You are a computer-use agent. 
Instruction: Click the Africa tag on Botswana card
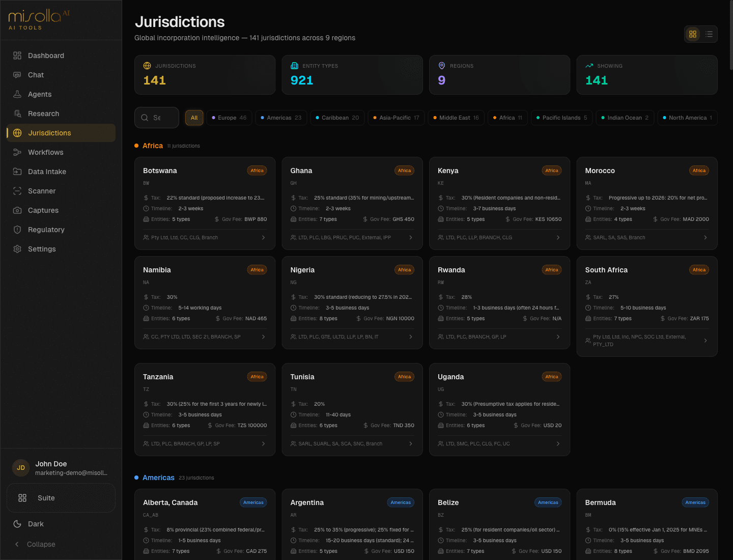coord(257,171)
